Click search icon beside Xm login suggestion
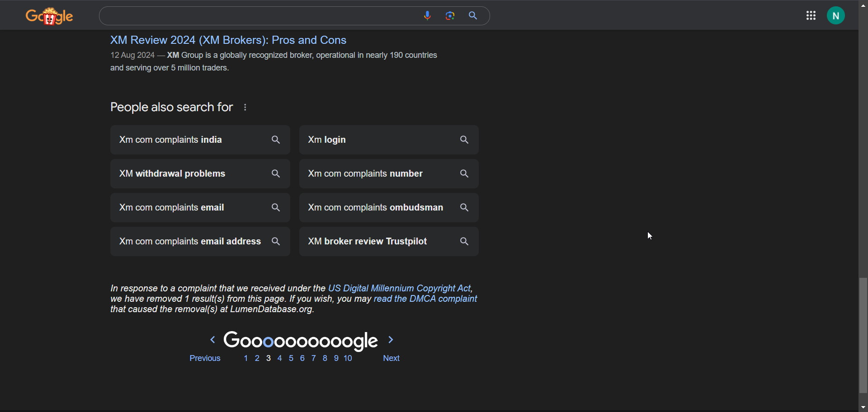 (464, 140)
